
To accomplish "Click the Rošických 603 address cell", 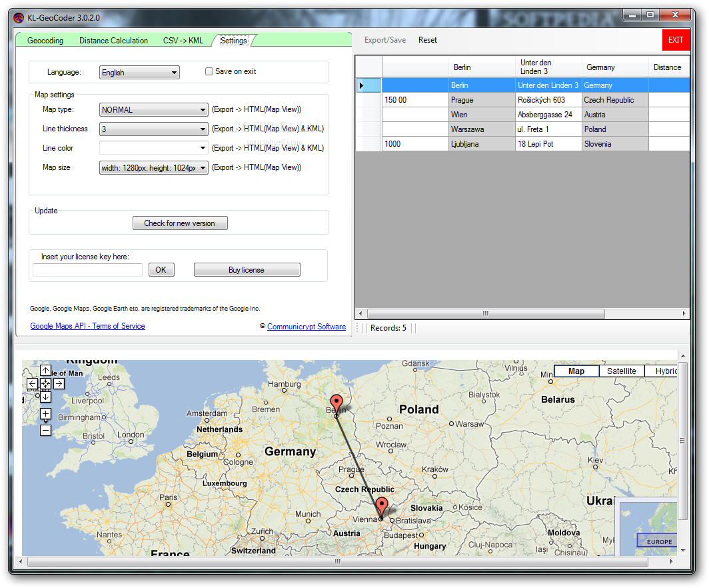I will 548,100.
